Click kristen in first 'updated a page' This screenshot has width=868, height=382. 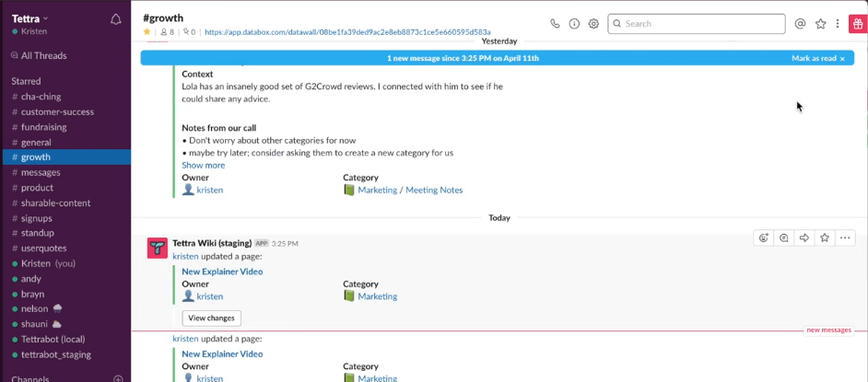pyautogui.click(x=185, y=257)
